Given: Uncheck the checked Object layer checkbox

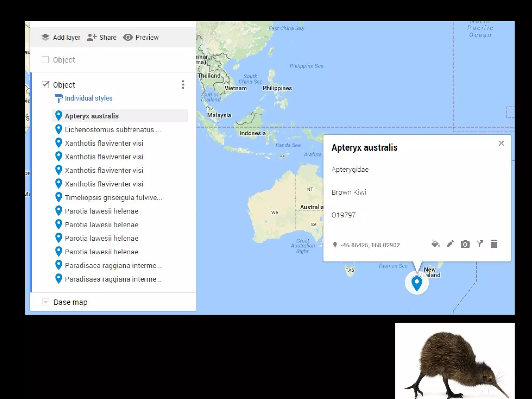Looking at the screenshot, I should (45, 85).
